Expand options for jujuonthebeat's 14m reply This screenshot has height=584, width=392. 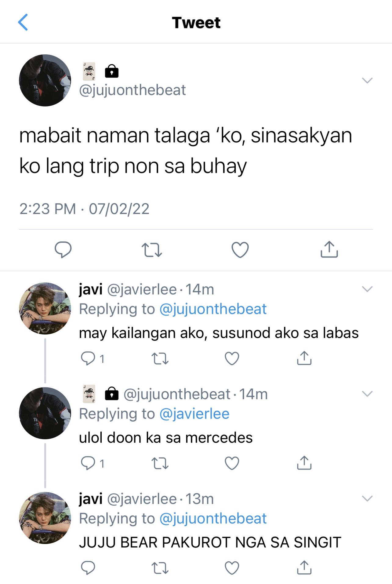tap(367, 394)
